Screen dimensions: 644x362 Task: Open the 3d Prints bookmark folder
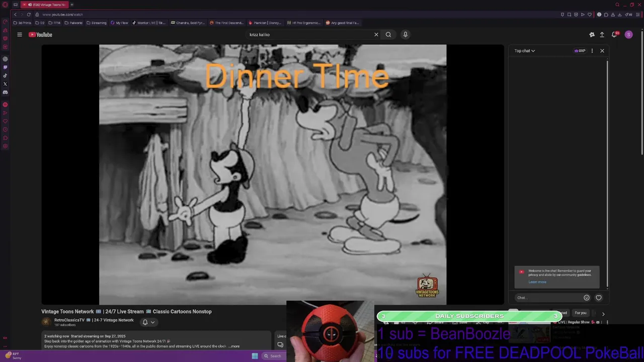pos(22,23)
